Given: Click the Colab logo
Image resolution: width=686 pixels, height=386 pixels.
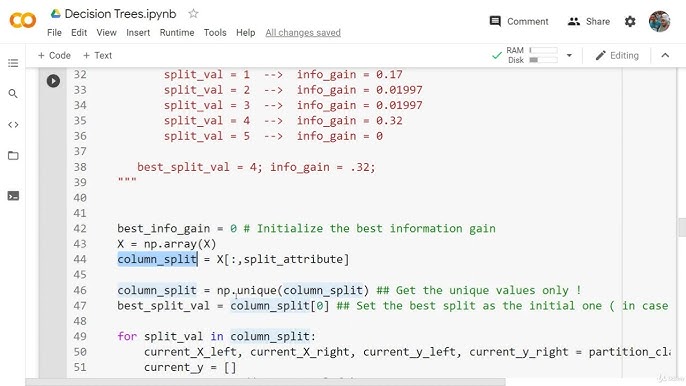Looking at the screenshot, I should point(23,20).
